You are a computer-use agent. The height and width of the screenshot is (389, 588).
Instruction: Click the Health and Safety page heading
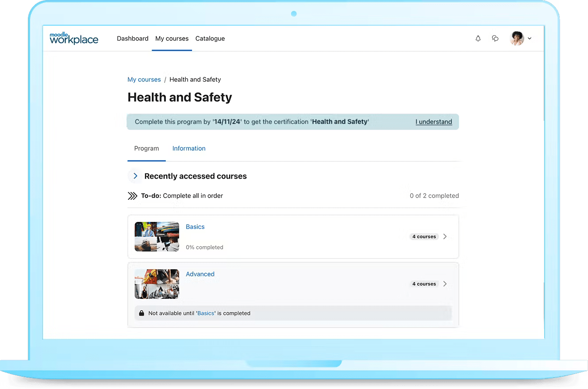[x=180, y=97]
